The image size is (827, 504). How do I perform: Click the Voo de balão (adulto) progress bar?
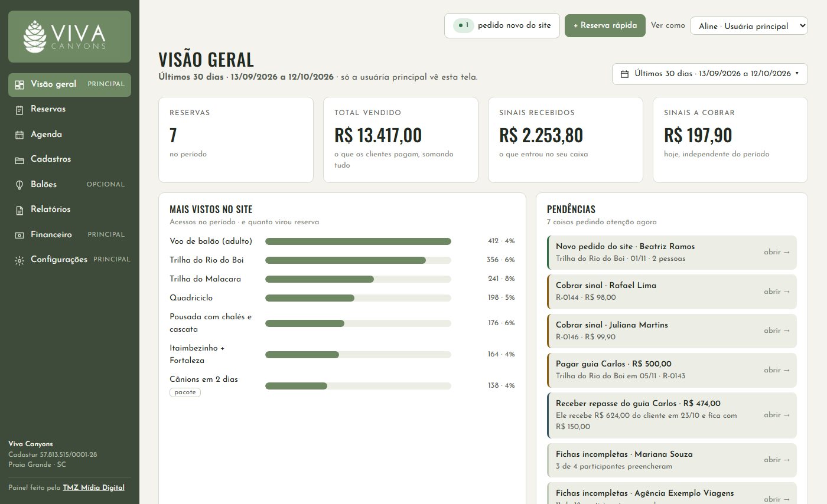tap(358, 241)
